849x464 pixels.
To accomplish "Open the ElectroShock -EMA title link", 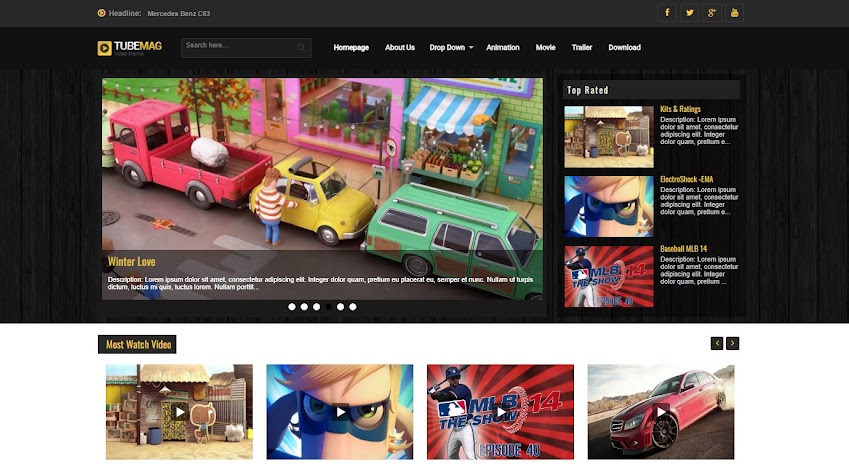I will pyautogui.click(x=687, y=179).
